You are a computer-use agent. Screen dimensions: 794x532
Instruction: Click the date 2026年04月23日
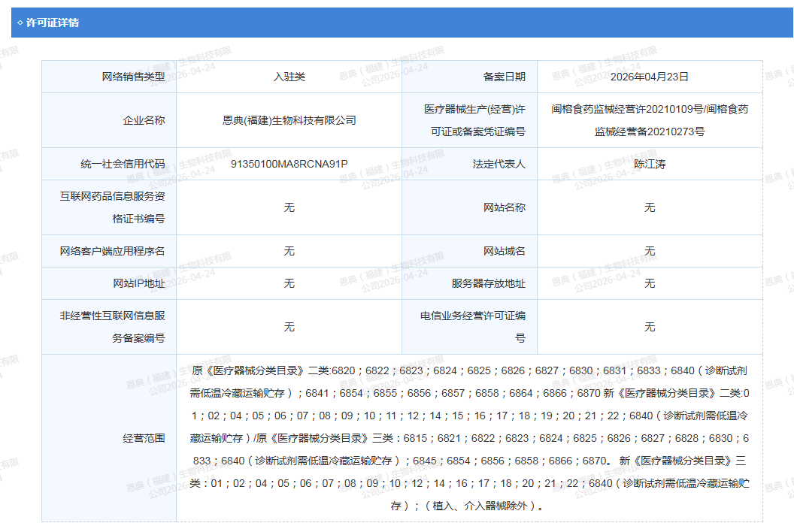coord(649,77)
